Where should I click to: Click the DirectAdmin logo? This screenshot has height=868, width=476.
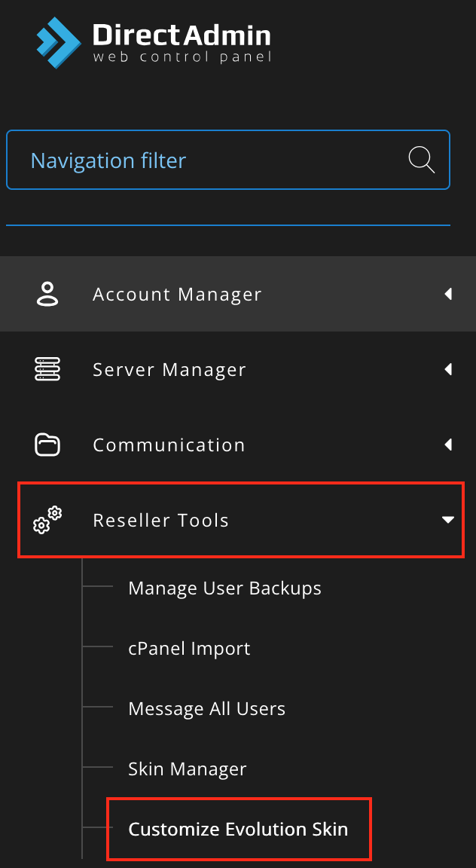pos(154,43)
